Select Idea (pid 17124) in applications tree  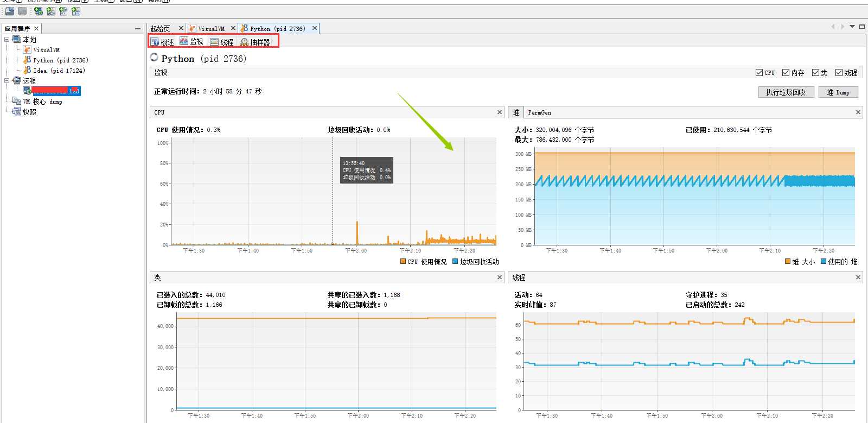click(x=59, y=71)
